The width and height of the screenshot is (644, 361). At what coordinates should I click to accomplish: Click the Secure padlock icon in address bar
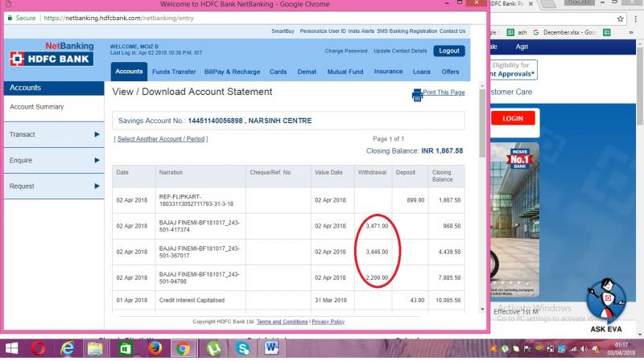coord(10,18)
